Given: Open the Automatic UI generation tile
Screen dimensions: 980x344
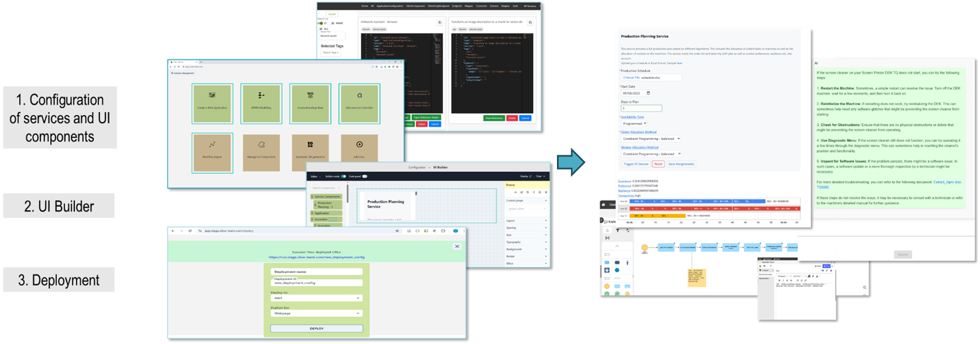Looking at the screenshot, I should coord(310,153).
